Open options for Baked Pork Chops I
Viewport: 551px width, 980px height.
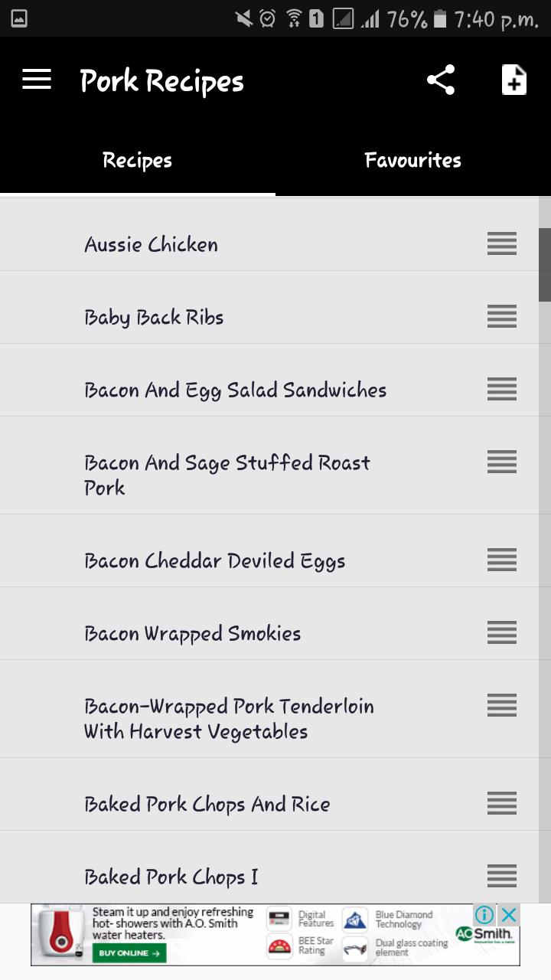pyautogui.click(x=501, y=875)
